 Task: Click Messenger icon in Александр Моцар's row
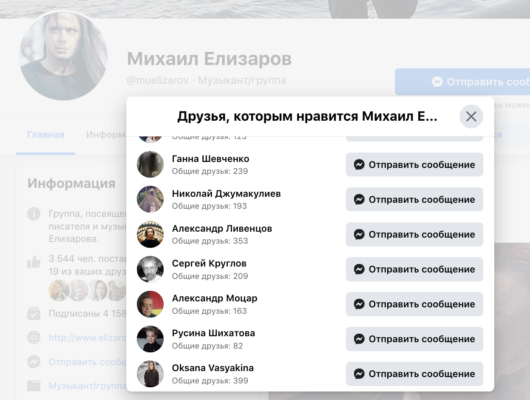pos(359,304)
